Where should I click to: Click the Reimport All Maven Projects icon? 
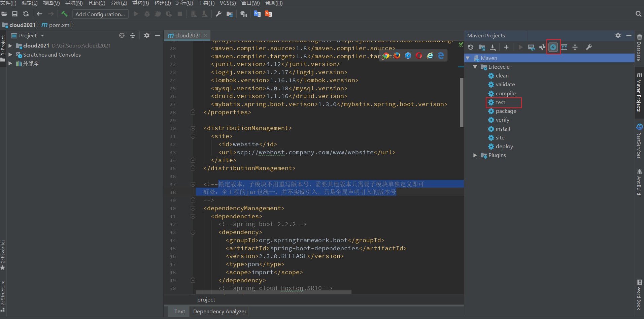(x=471, y=47)
